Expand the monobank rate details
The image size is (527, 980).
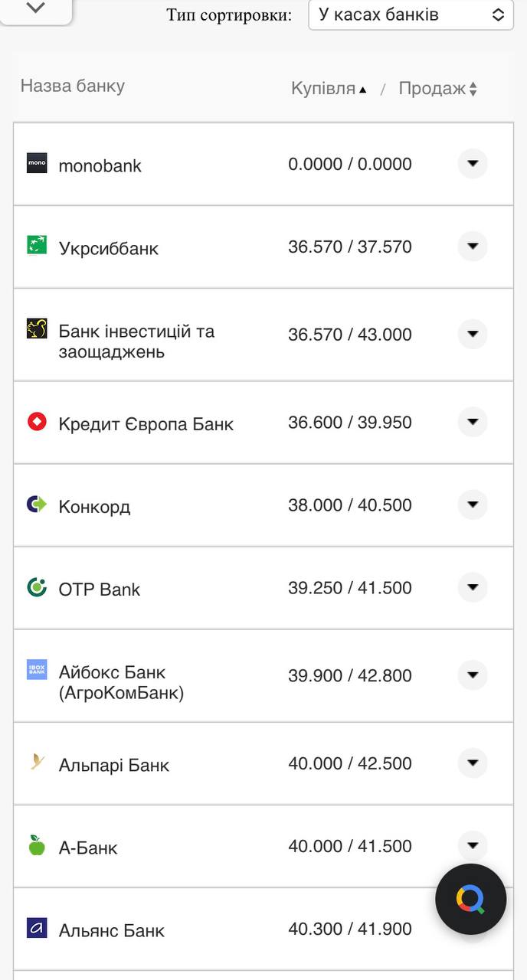473,164
